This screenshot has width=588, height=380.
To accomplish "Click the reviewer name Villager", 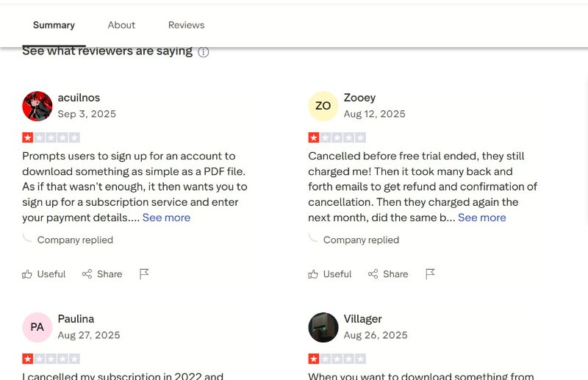I will click(362, 319).
